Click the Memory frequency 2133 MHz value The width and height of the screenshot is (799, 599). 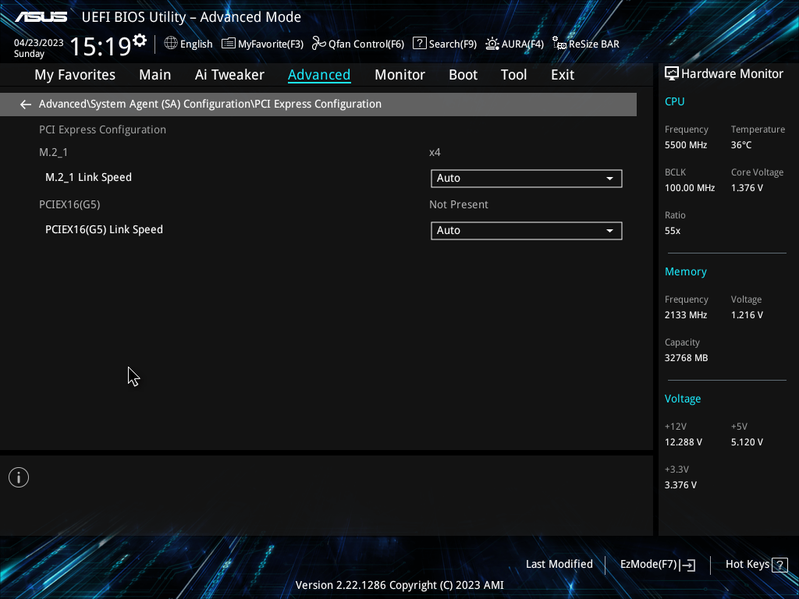pos(686,315)
